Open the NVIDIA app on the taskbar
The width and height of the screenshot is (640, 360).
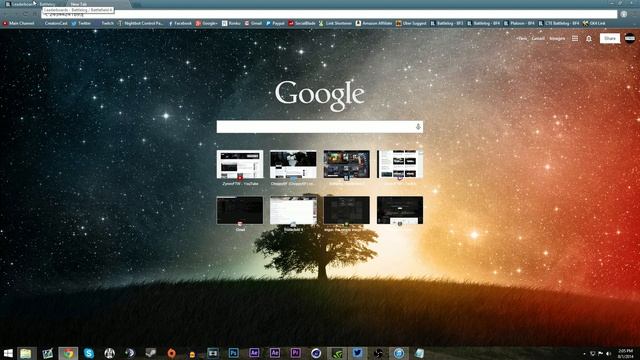click(x=337, y=353)
